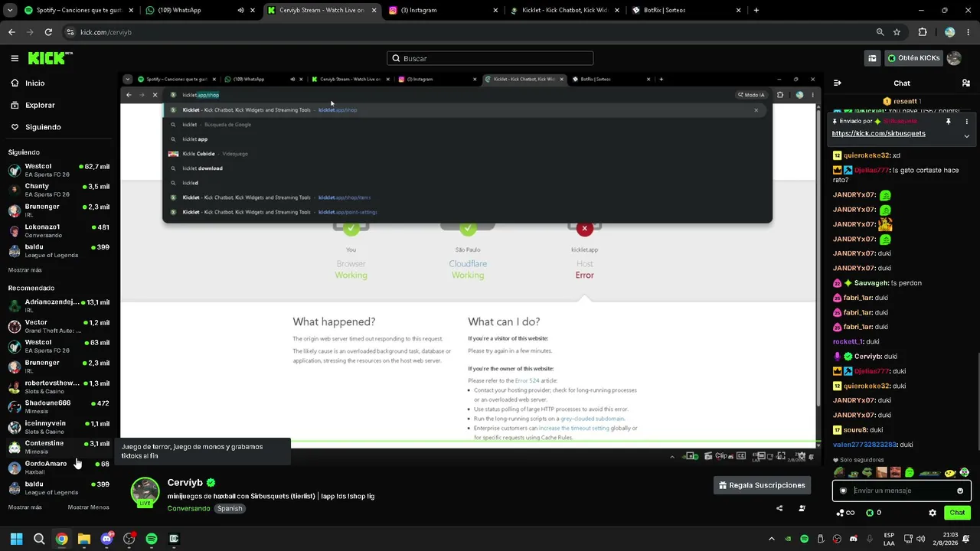Image resolution: width=980 pixels, height=551 pixels.
Task: Unpin the pinned chat message
Action: (x=948, y=121)
